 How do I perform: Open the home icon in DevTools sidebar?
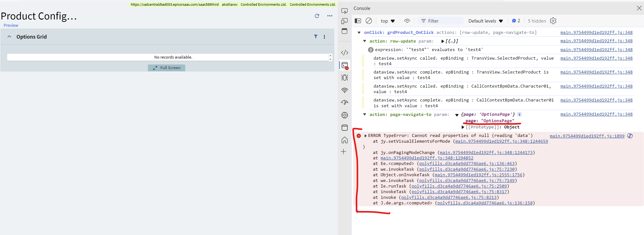coord(345,140)
